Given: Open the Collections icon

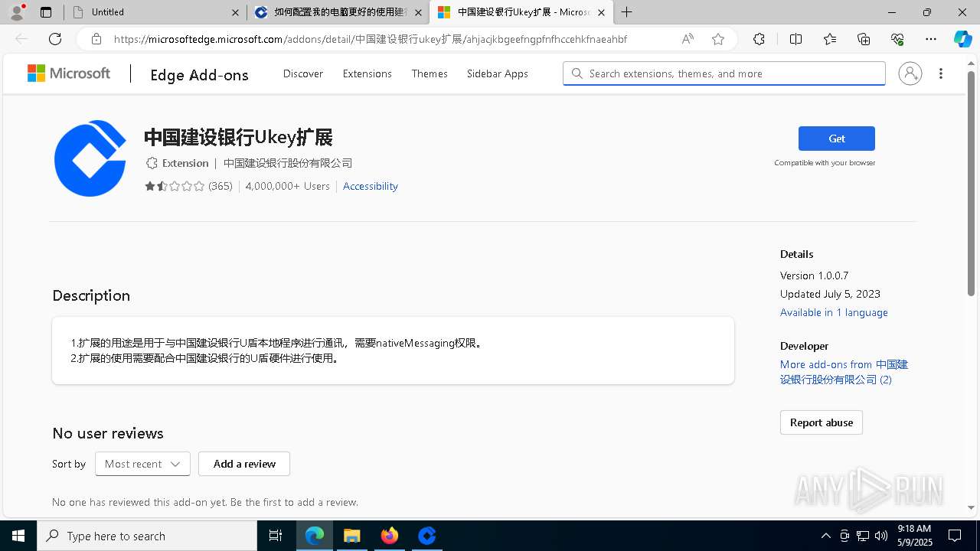Looking at the screenshot, I should [864, 39].
